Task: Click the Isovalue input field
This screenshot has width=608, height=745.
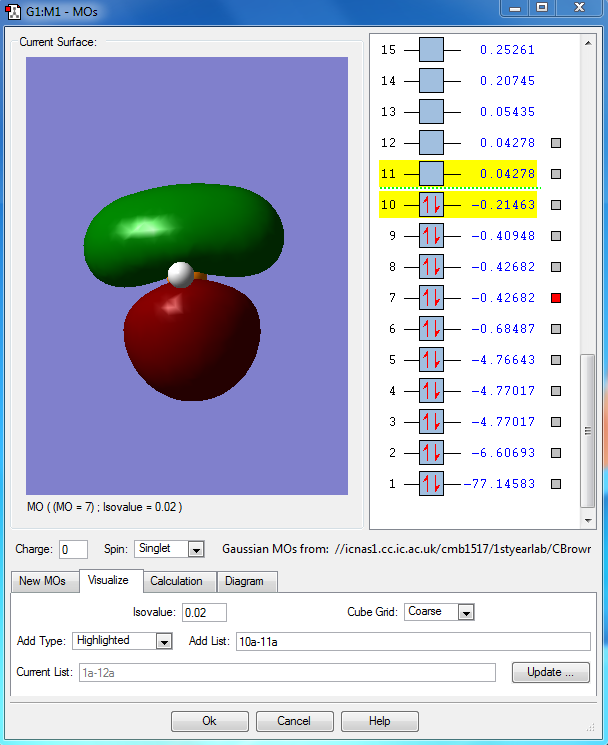Action: (x=204, y=612)
